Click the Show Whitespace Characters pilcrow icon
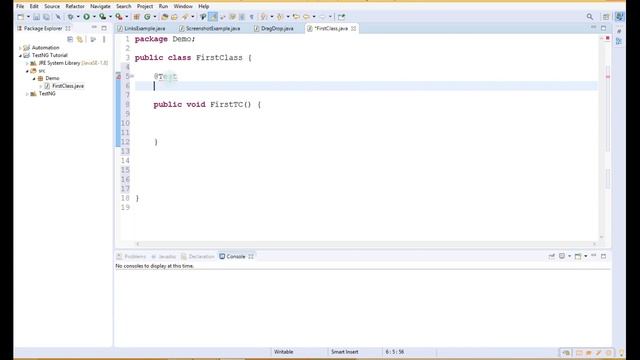The height and width of the screenshot is (360, 640). (x=251, y=17)
